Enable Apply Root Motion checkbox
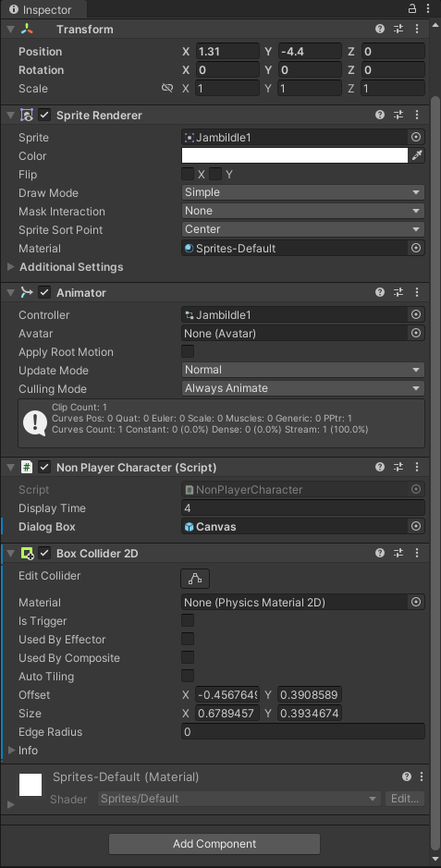This screenshot has width=441, height=868. (188, 351)
